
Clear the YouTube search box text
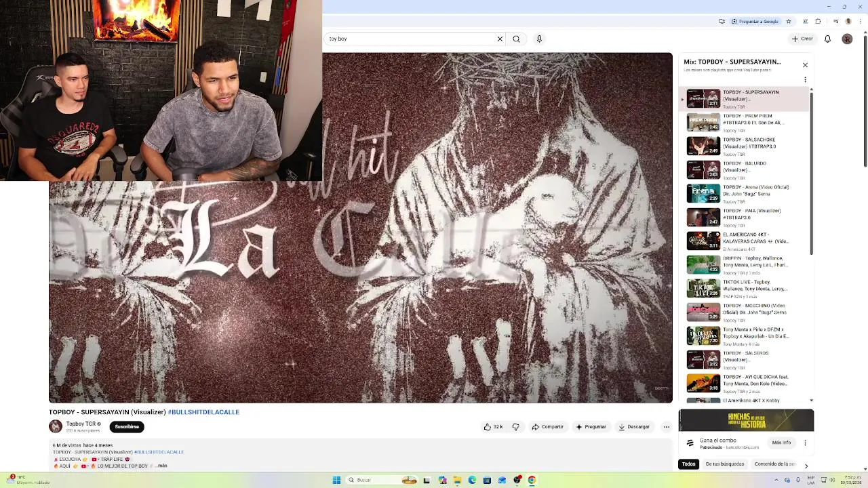pyautogui.click(x=500, y=39)
